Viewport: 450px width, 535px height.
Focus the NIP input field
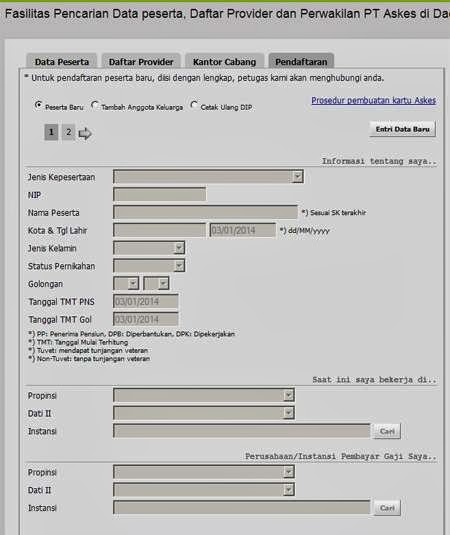(x=159, y=194)
